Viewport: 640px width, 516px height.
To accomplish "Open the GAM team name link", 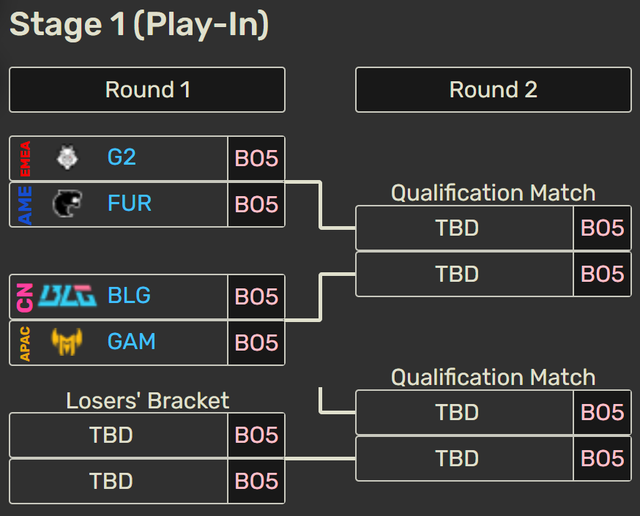I will click(132, 342).
